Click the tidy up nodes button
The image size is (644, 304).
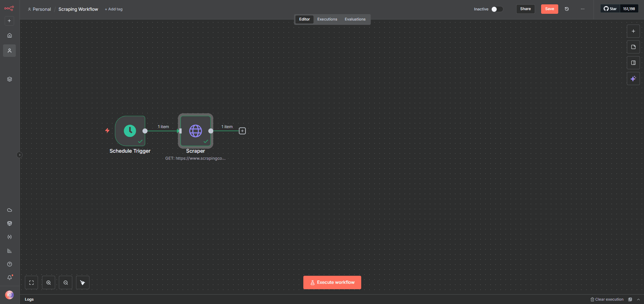tap(83, 283)
